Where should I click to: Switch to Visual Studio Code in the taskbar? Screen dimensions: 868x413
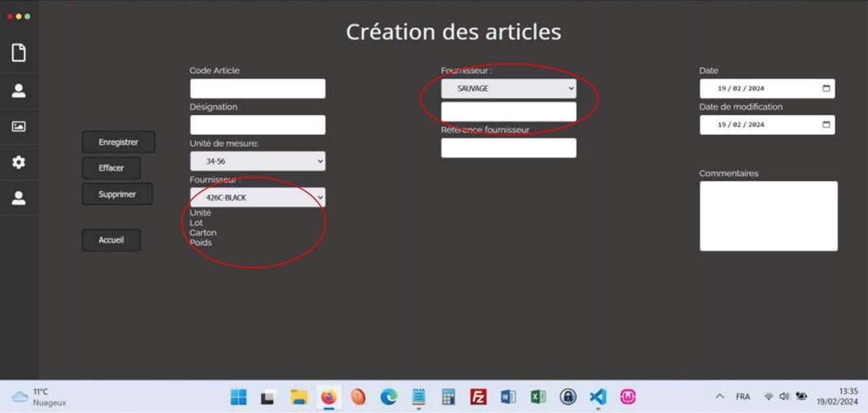(x=598, y=397)
